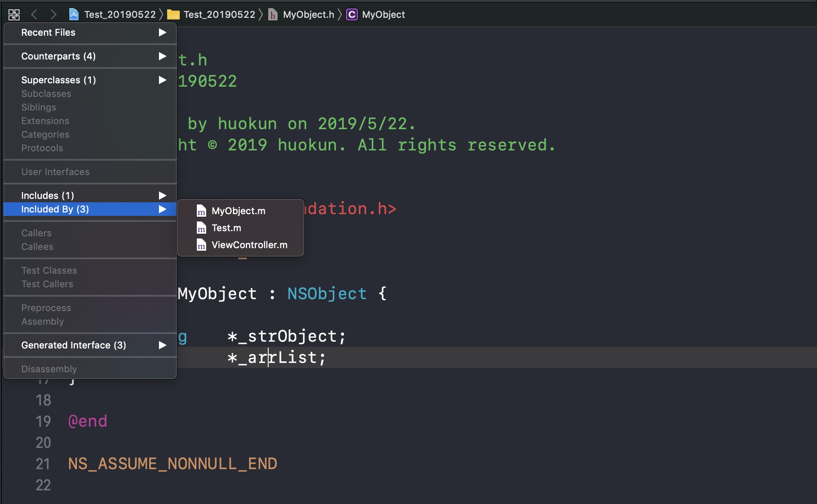Select the Test_20190522 project icon

pyautogui.click(x=74, y=14)
